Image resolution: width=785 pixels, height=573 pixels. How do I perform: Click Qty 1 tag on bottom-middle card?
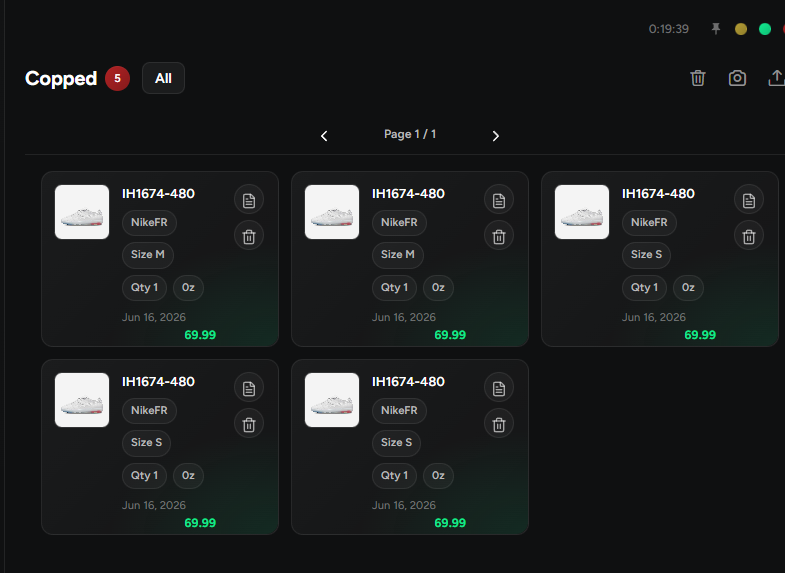pyautogui.click(x=394, y=475)
